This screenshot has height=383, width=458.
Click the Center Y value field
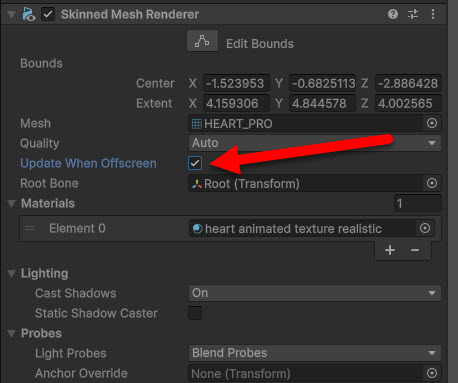click(x=322, y=83)
